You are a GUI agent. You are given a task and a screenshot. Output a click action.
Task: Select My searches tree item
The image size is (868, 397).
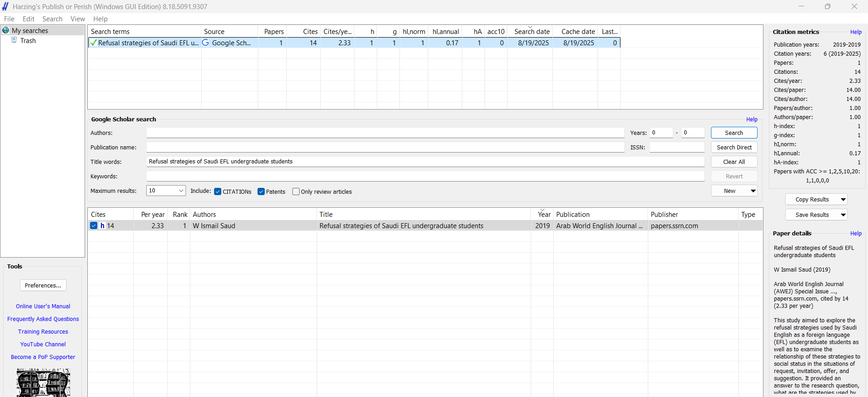(x=30, y=30)
